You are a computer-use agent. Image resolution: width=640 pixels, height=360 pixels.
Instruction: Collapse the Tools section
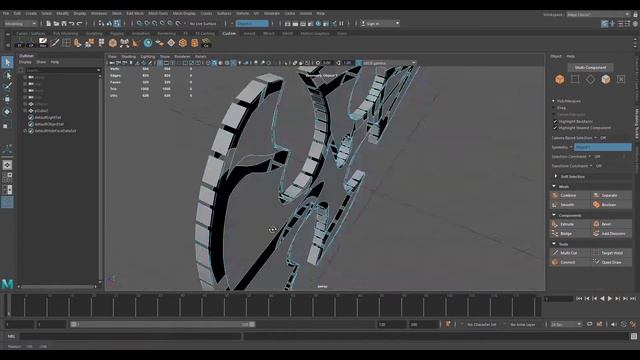point(554,244)
